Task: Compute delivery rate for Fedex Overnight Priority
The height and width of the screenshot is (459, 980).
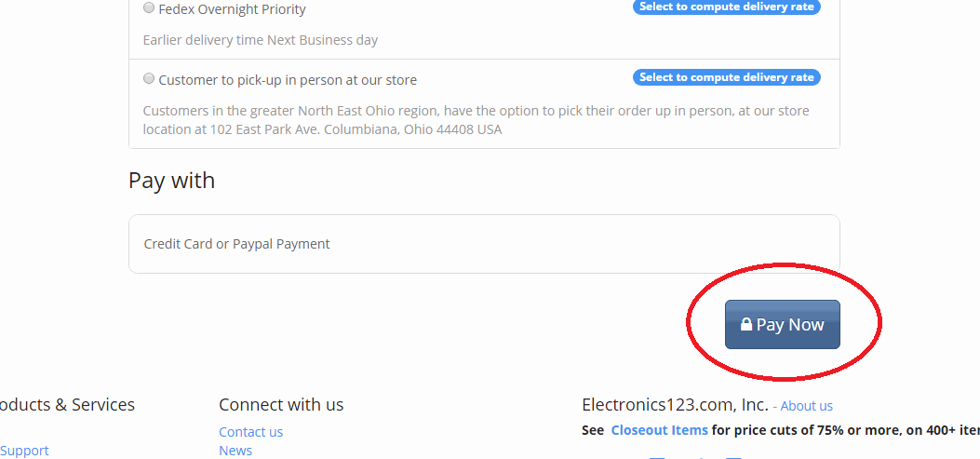Action: pyautogui.click(x=726, y=7)
